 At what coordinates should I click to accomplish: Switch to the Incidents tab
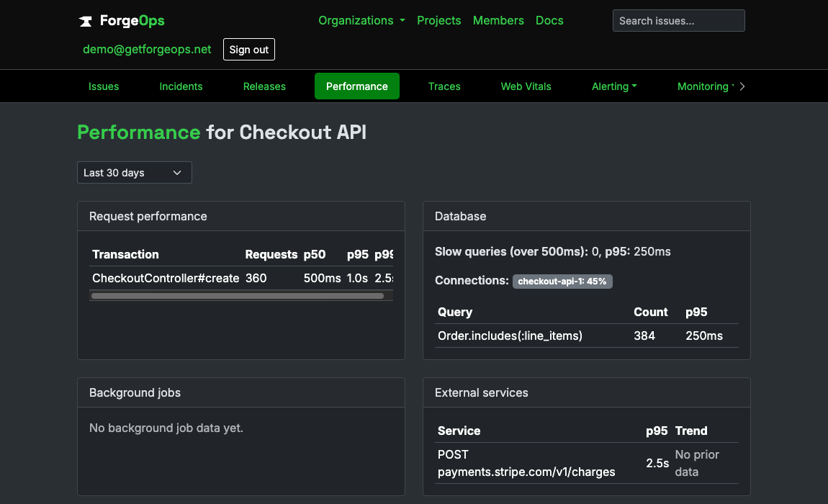(x=181, y=86)
